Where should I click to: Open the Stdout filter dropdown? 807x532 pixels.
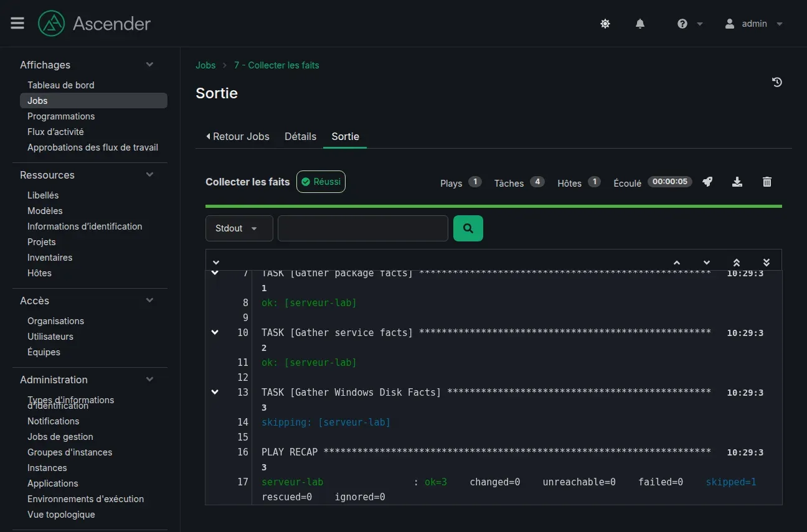[x=239, y=228]
